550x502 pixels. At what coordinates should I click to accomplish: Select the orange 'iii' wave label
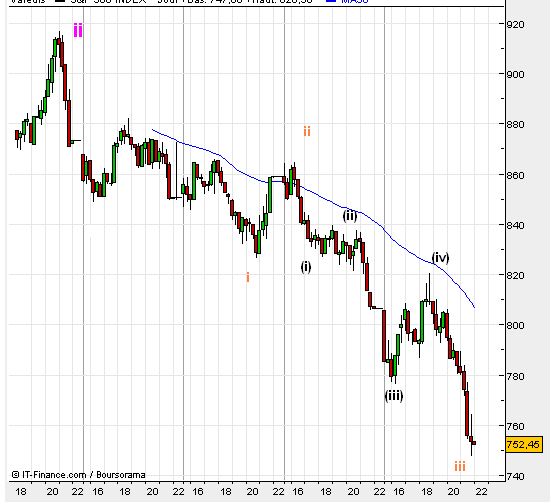460,467
